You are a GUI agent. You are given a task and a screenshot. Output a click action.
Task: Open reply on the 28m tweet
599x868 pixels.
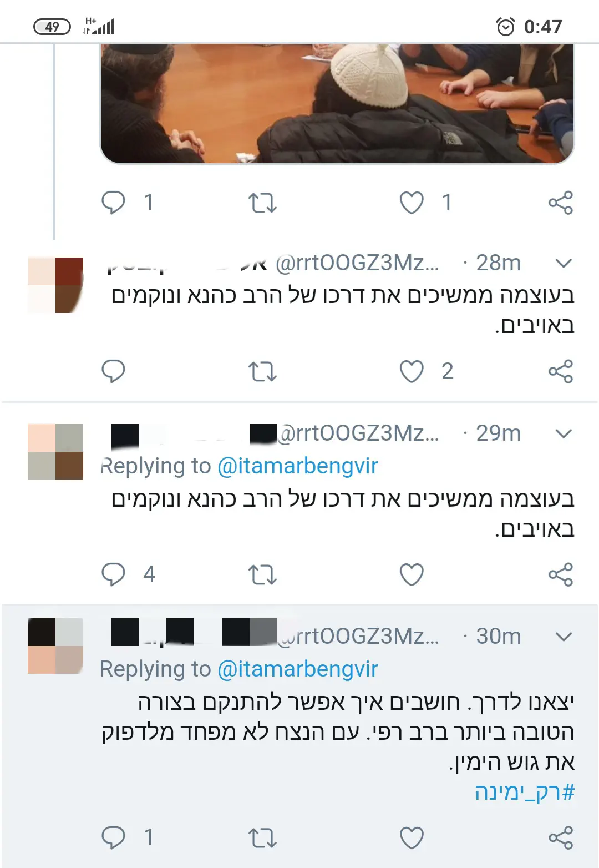pos(113,371)
